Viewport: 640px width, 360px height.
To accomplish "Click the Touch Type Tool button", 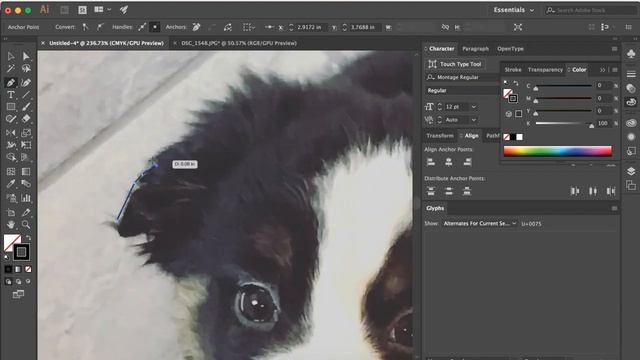I will click(455, 64).
